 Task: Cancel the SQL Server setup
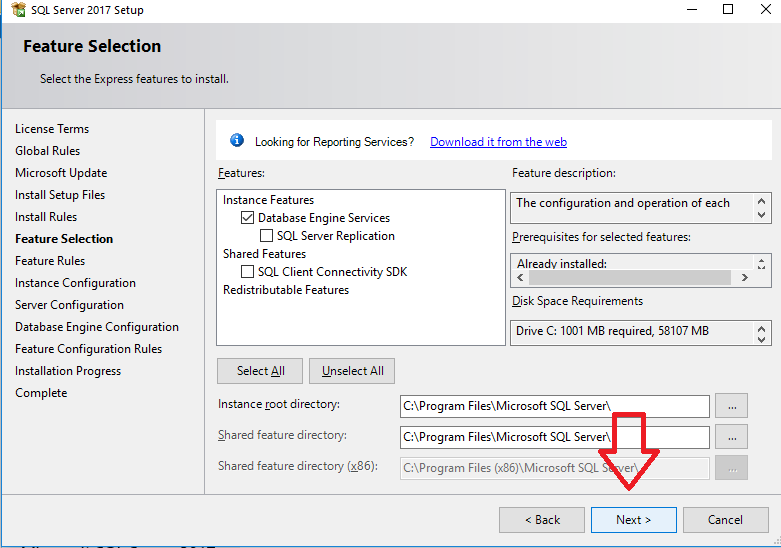tap(725, 520)
